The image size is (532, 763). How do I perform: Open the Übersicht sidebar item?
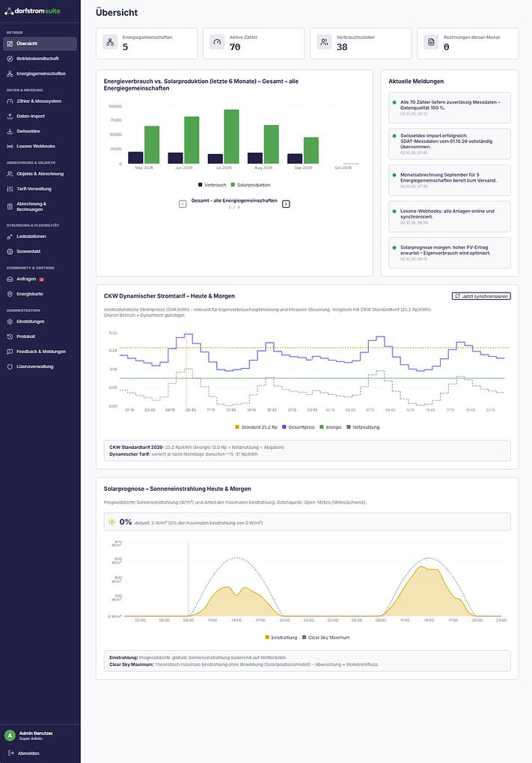tap(40, 43)
